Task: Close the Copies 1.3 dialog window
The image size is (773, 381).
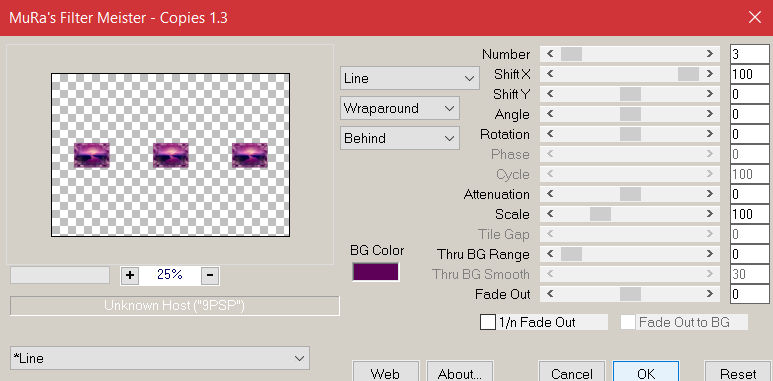Action: [x=754, y=18]
